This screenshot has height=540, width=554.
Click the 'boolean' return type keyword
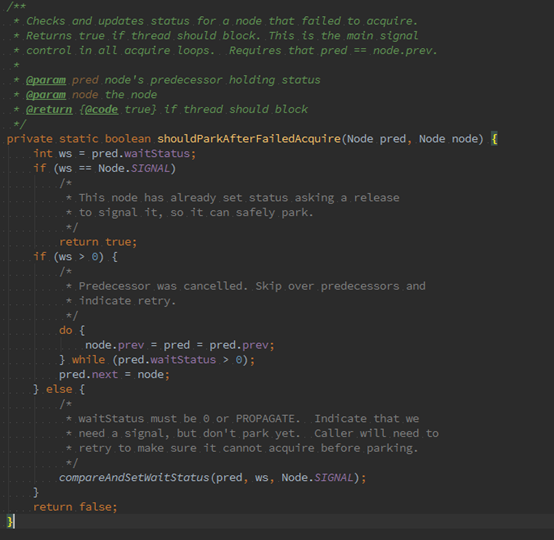pos(128,139)
